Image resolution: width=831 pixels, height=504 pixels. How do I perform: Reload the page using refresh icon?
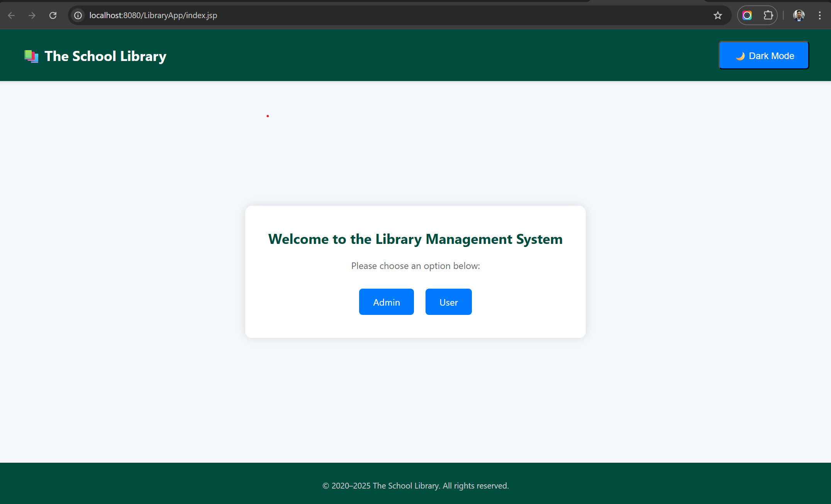click(53, 15)
